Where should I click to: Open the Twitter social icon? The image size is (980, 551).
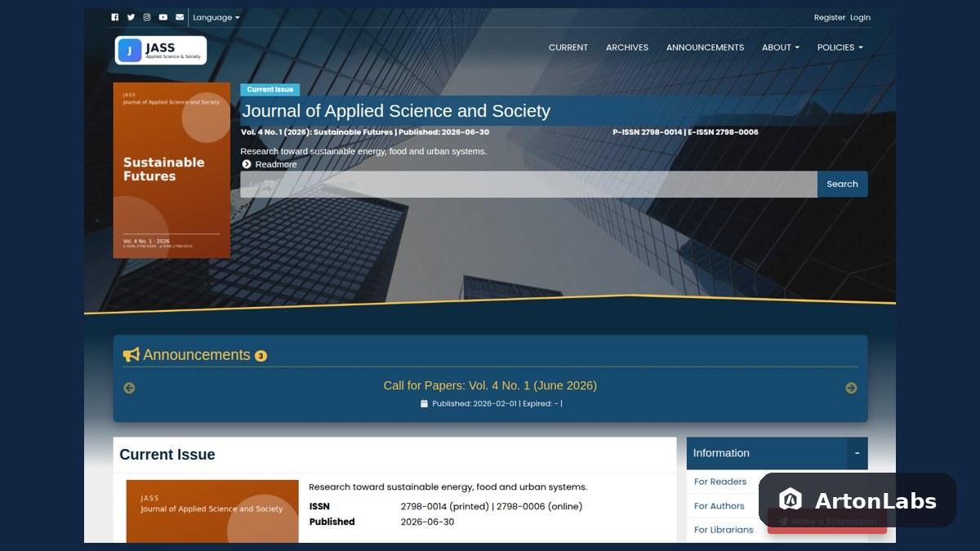131,17
